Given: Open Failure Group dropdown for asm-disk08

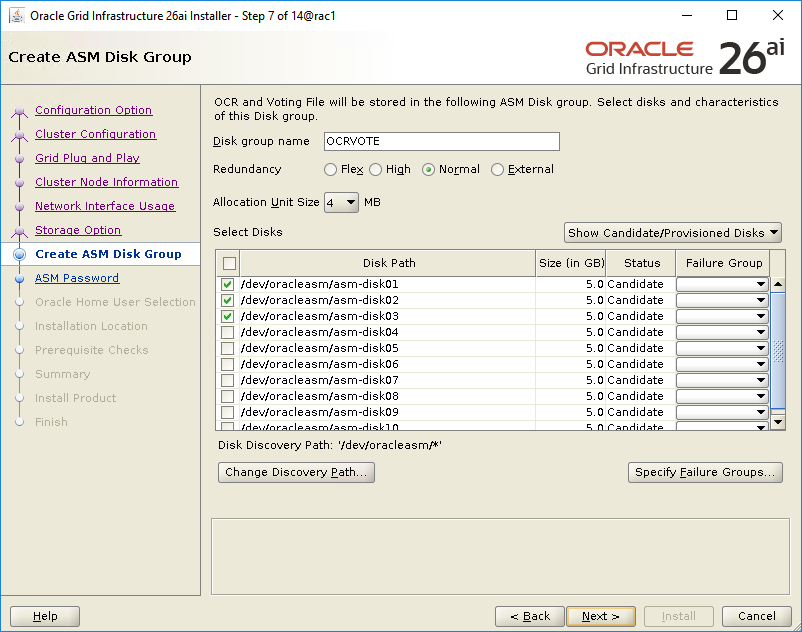Looking at the screenshot, I should coord(722,396).
